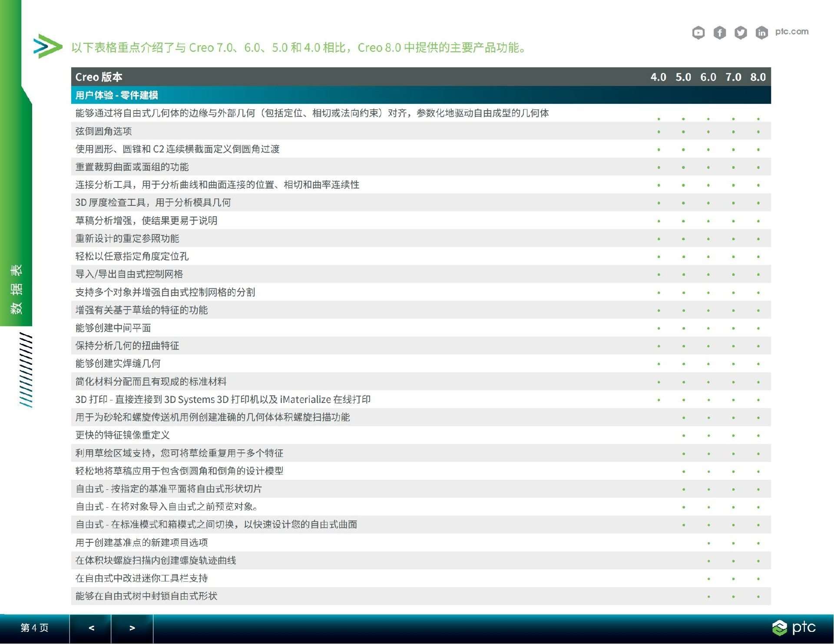
Task: Select row 自由式 - 在标准模式和箱模式之间切换
Action: click(421, 525)
